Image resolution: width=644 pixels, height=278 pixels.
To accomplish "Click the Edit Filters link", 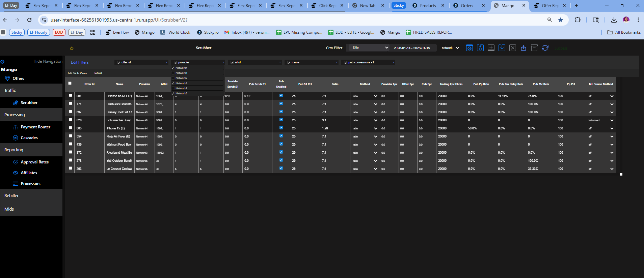I will 80,62.
